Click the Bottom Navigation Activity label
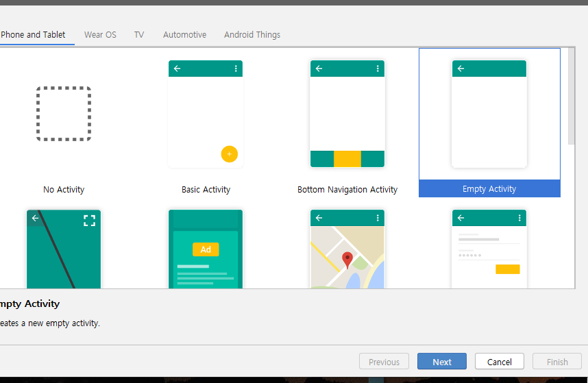Image resolution: width=588 pixels, height=383 pixels. tap(347, 190)
